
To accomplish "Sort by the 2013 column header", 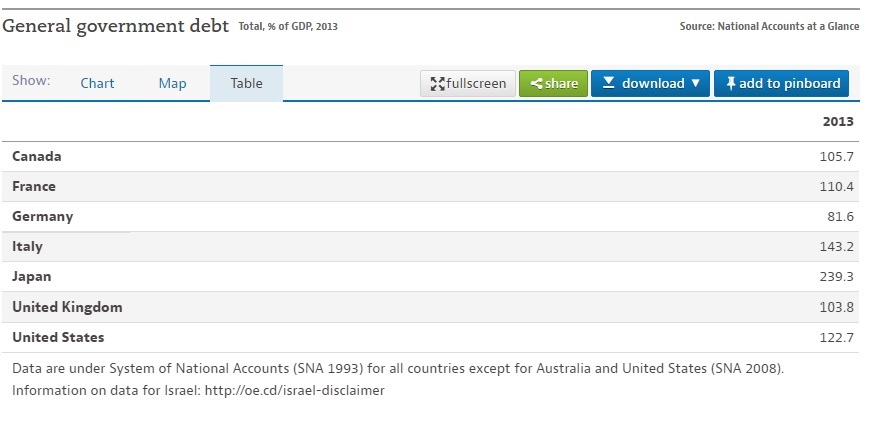I will [x=838, y=121].
